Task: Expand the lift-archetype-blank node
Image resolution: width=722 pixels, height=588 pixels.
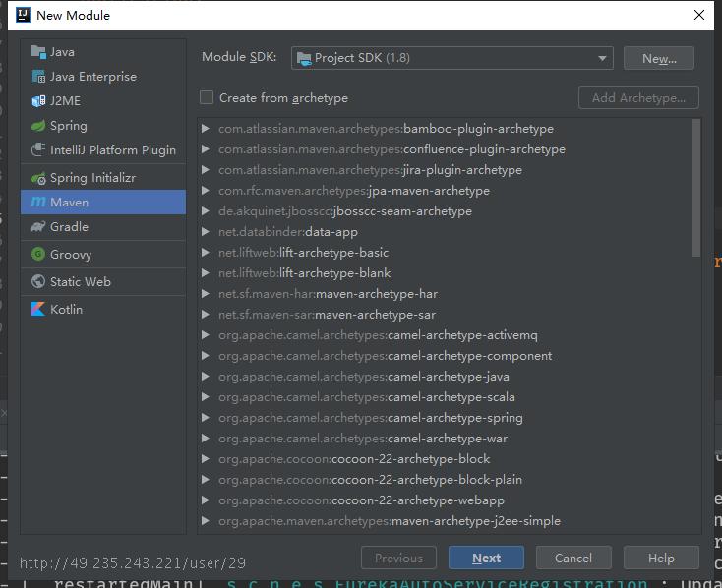Action: (x=206, y=273)
